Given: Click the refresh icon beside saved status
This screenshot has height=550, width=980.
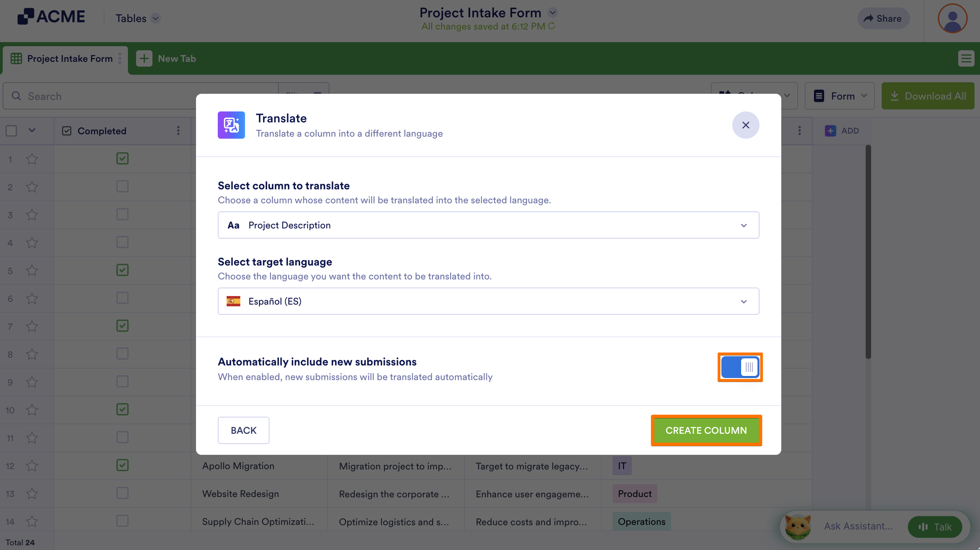Looking at the screenshot, I should point(552,26).
